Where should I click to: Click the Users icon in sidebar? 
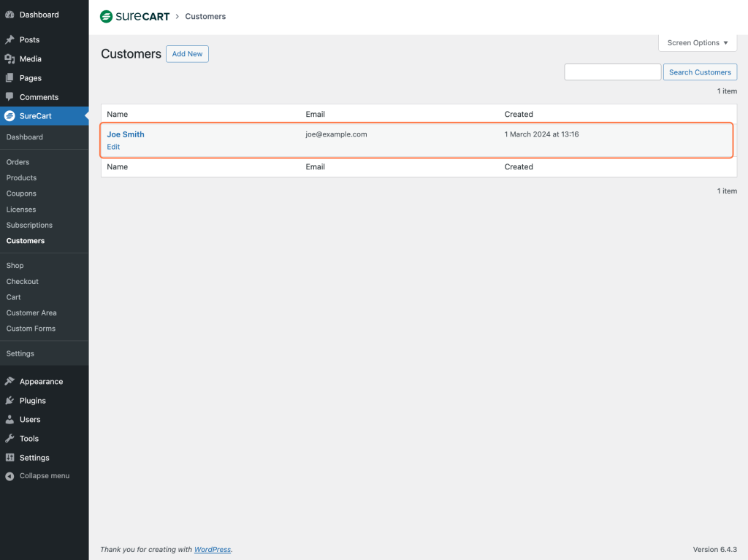tap(9, 419)
